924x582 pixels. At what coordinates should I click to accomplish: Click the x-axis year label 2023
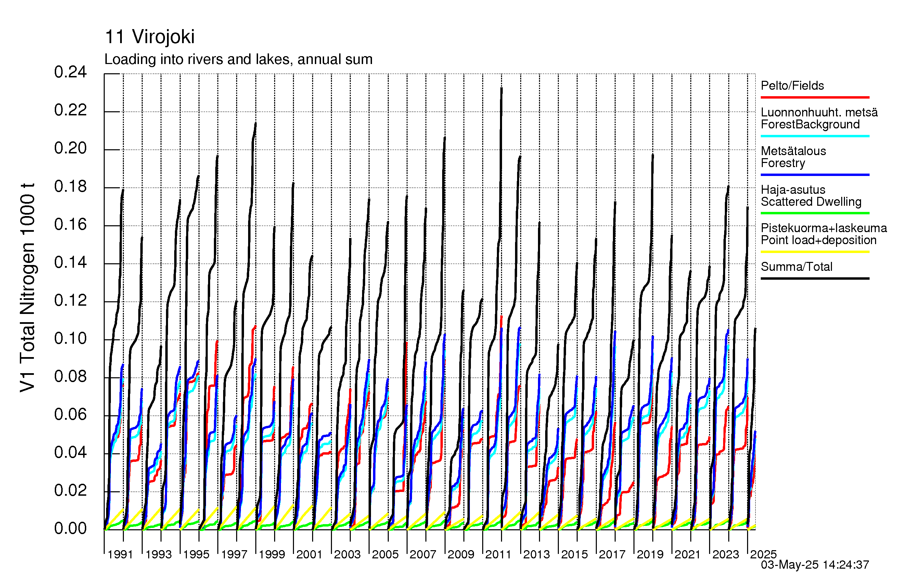726,554
